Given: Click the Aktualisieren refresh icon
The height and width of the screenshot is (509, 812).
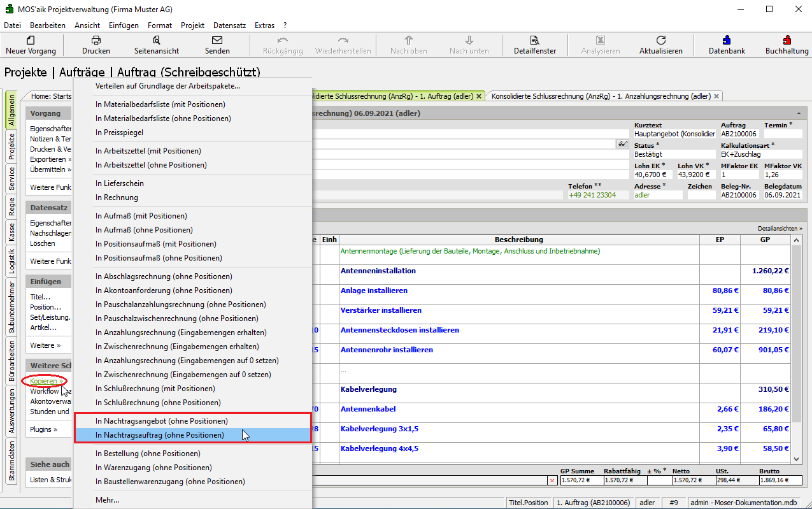Looking at the screenshot, I should [661, 45].
